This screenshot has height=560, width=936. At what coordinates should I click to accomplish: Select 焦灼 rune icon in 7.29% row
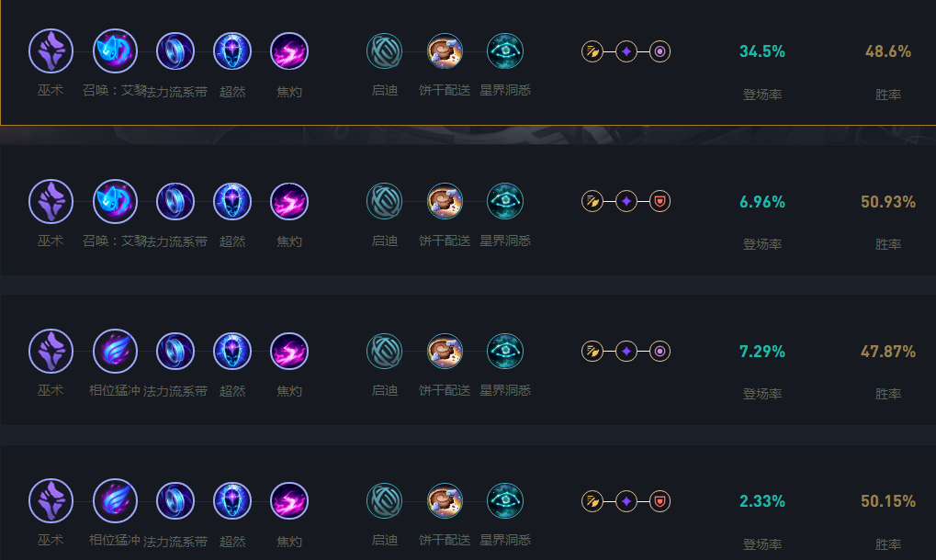pos(289,351)
